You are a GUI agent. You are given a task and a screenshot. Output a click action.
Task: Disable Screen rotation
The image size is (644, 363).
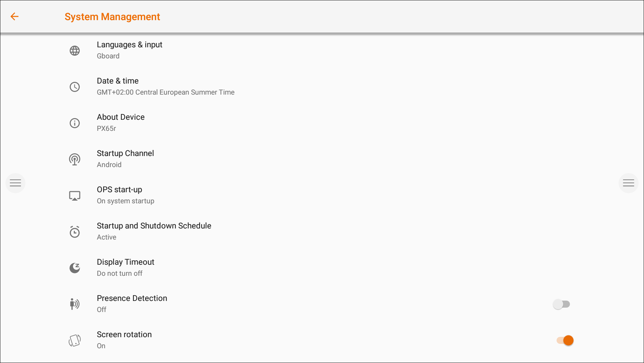pyautogui.click(x=564, y=340)
